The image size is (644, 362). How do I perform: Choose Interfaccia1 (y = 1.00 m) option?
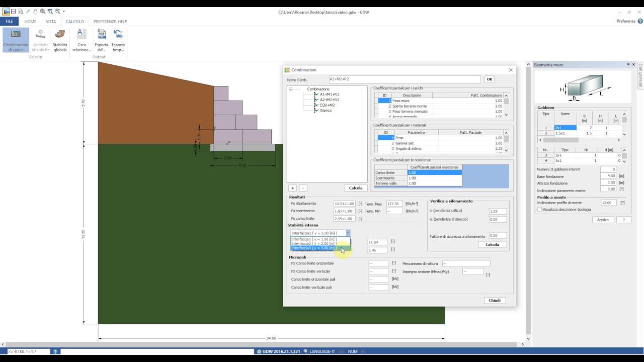click(x=320, y=239)
